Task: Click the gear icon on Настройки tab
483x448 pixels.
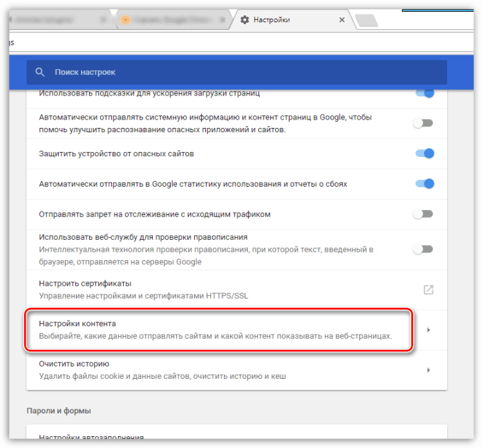Action: tap(245, 20)
